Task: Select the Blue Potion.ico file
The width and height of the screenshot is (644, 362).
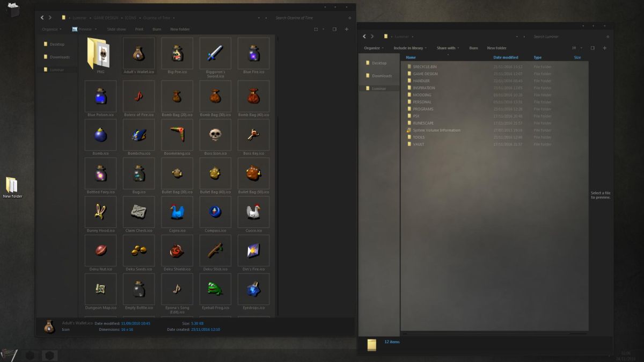Action: (x=100, y=99)
